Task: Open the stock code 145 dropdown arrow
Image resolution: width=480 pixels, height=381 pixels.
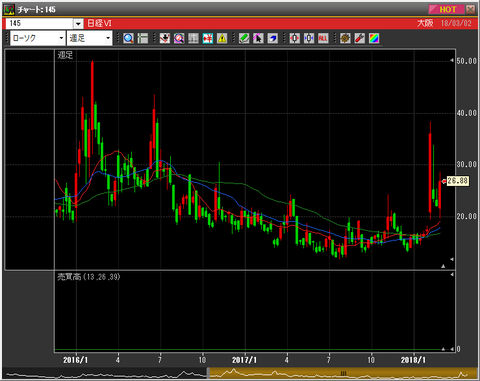Action: pos(78,24)
